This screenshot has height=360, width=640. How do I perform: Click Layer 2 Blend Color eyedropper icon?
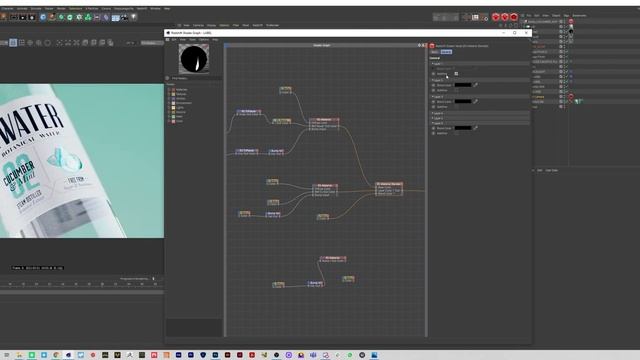click(475, 85)
